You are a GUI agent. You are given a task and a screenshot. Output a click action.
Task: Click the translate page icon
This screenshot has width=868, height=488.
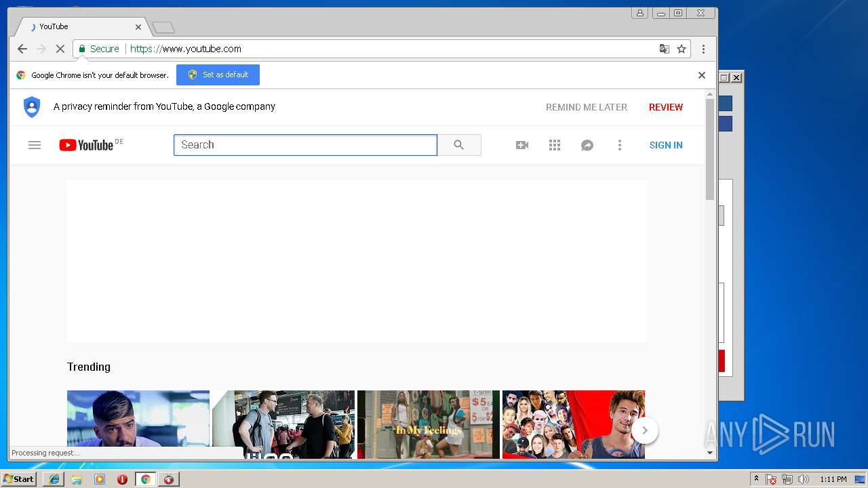click(665, 49)
